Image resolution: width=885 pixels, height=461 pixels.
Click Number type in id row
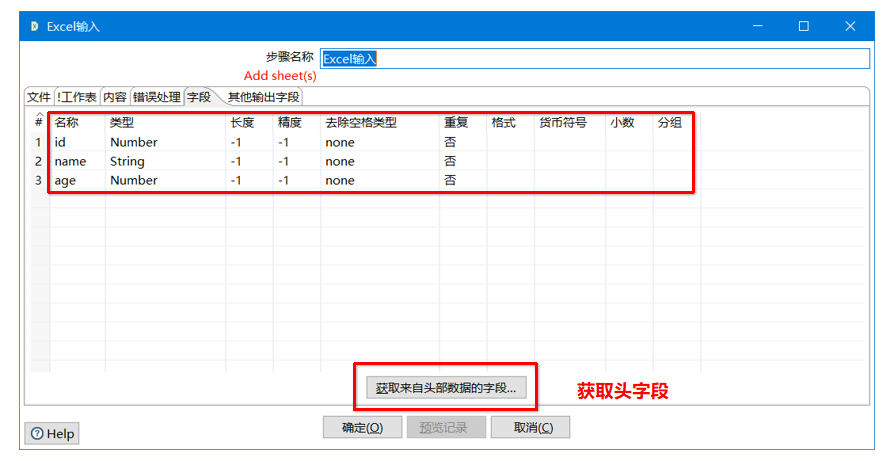click(x=165, y=142)
